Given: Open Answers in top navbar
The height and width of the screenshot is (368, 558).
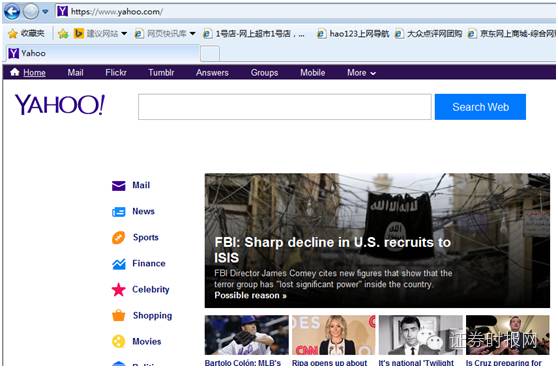Looking at the screenshot, I should [212, 73].
